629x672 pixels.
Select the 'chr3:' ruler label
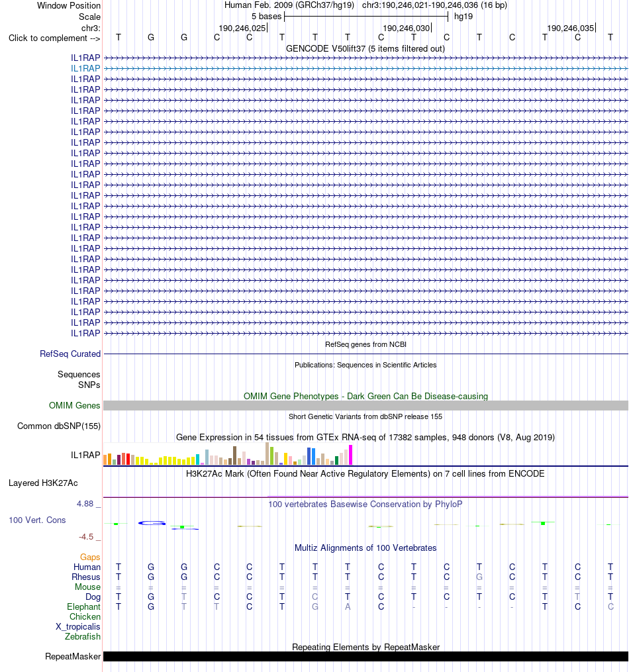91,28
